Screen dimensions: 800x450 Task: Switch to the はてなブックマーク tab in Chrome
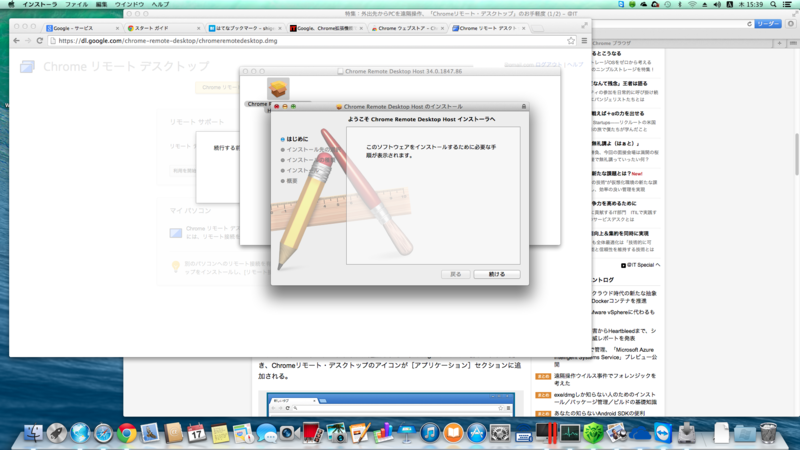(245, 28)
